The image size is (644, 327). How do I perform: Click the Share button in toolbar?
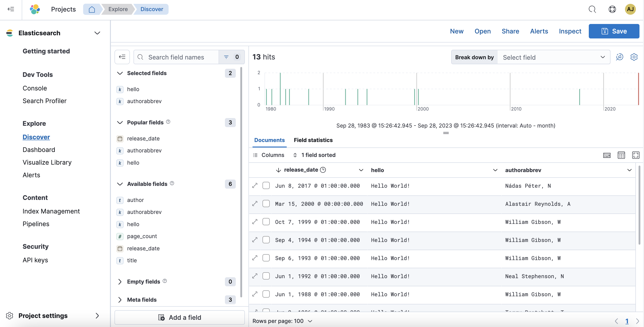point(510,31)
